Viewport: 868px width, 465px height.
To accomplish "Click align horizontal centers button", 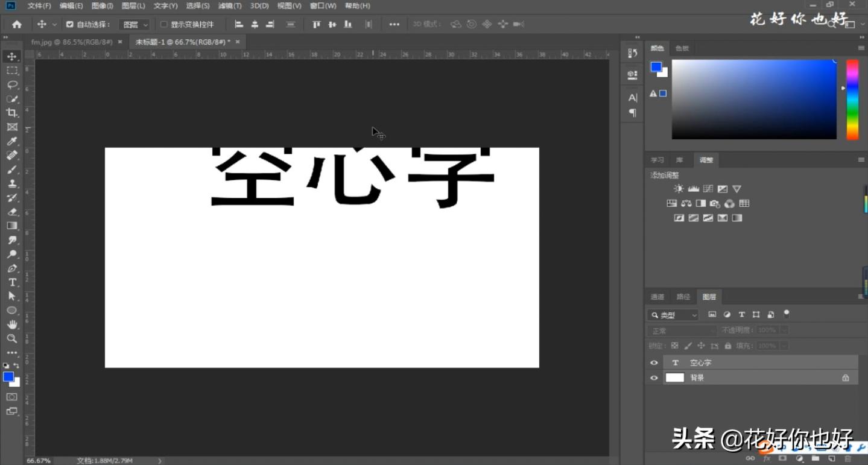I will [255, 24].
